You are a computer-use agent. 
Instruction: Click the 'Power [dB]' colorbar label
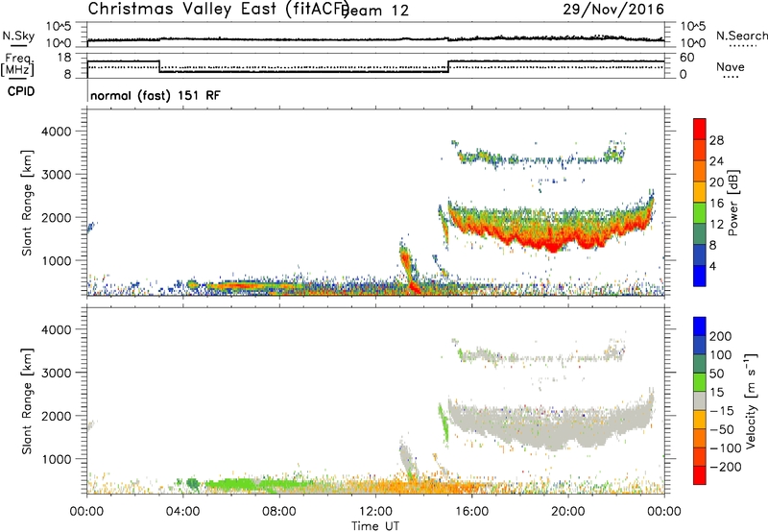pos(732,203)
